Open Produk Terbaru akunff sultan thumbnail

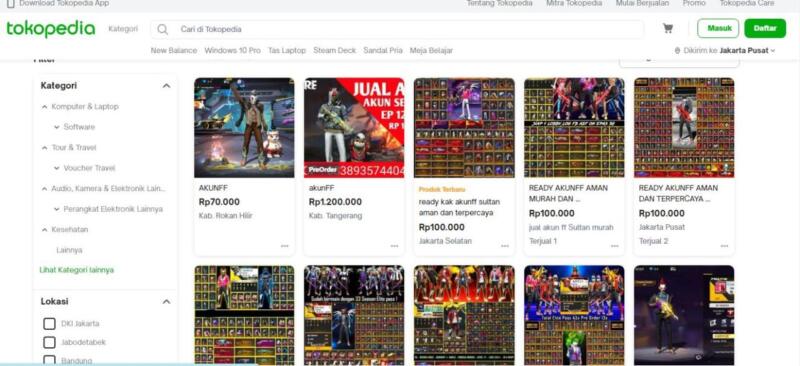(x=464, y=128)
